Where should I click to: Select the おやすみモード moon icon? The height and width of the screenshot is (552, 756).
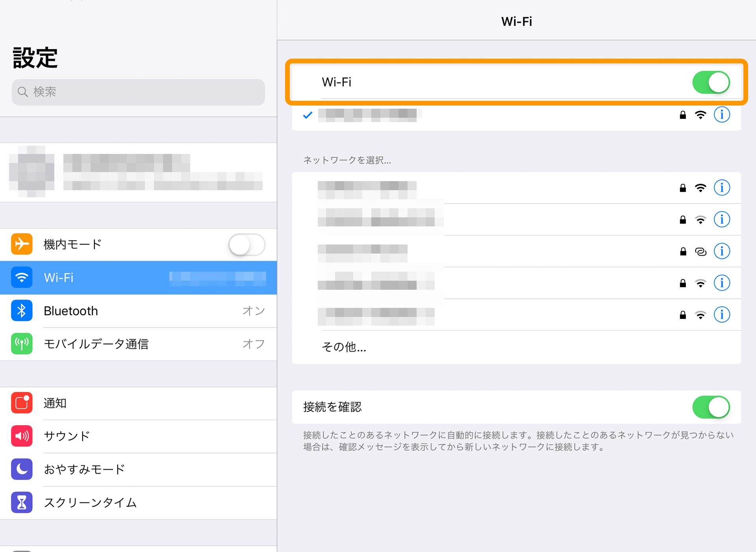pos(22,469)
